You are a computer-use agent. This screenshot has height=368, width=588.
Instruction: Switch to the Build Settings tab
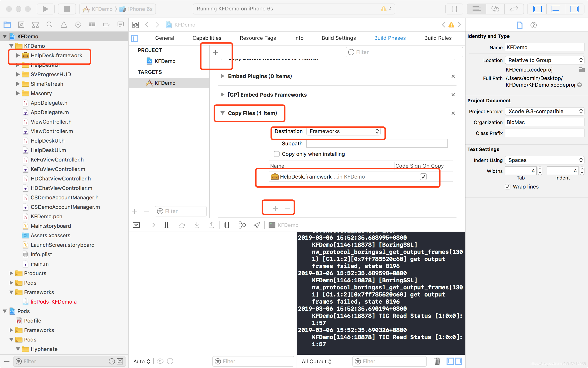click(339, 38)
